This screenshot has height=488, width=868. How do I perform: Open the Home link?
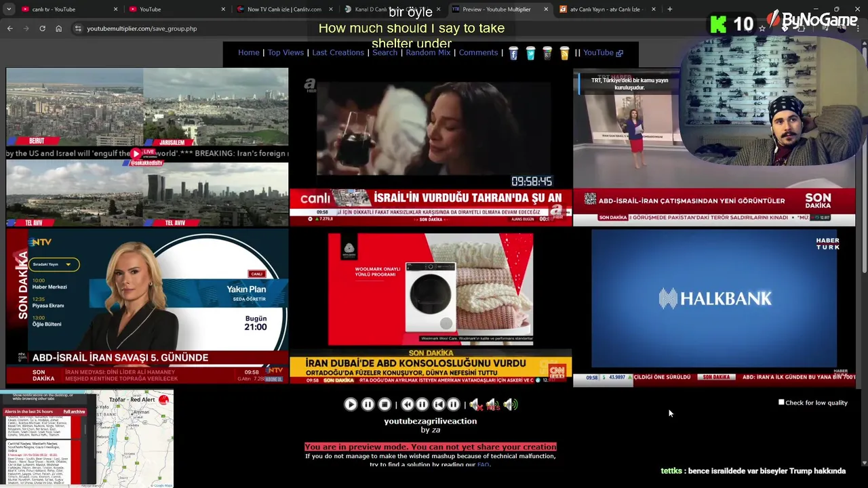tap(249, 53)
